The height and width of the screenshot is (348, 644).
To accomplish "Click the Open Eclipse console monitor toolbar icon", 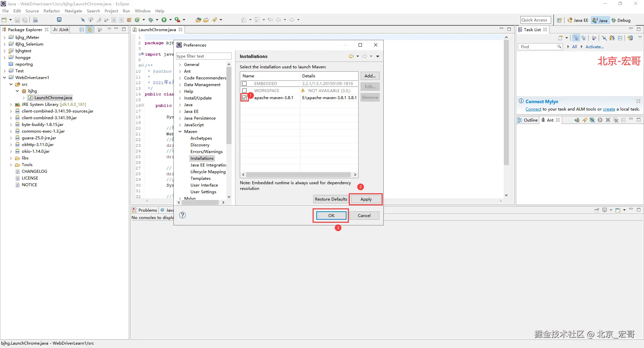I will click(x=59, y=20).
